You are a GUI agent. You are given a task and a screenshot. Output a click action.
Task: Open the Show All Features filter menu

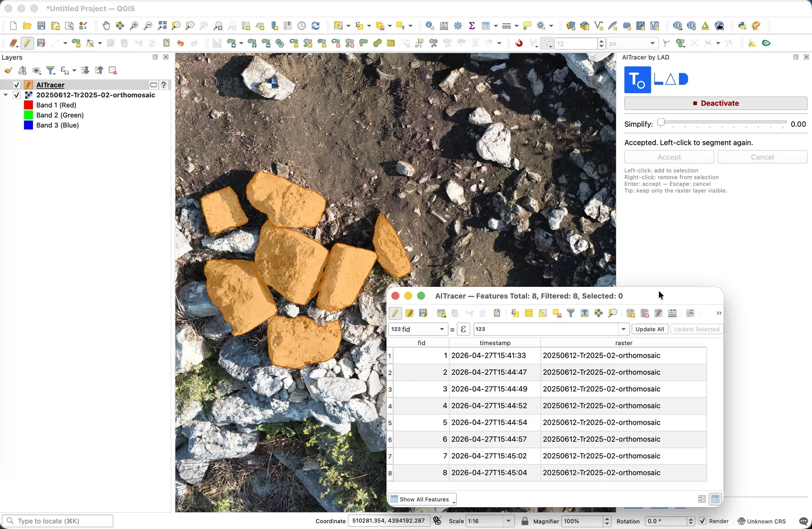click(x=422, y=499)
